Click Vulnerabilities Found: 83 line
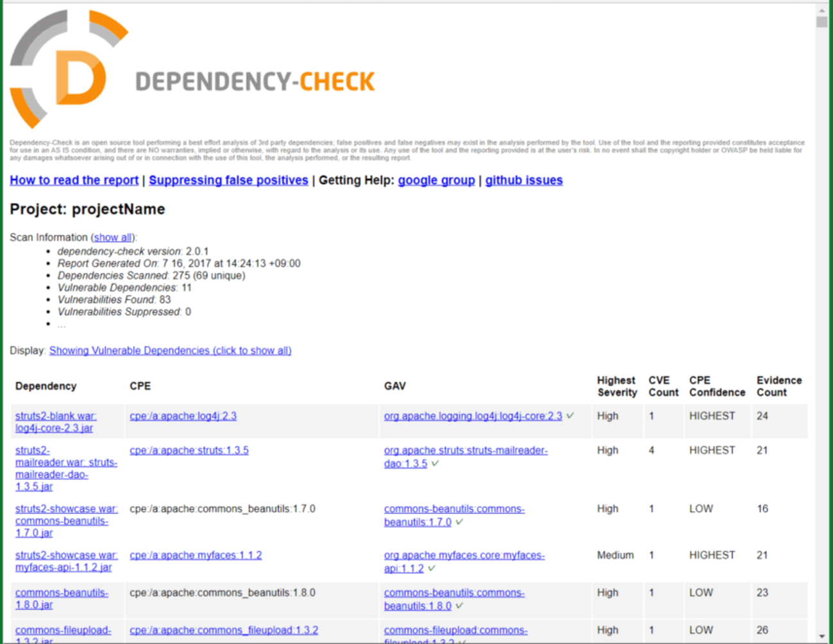Screen dimensions: 833x644 click(114, 300)
